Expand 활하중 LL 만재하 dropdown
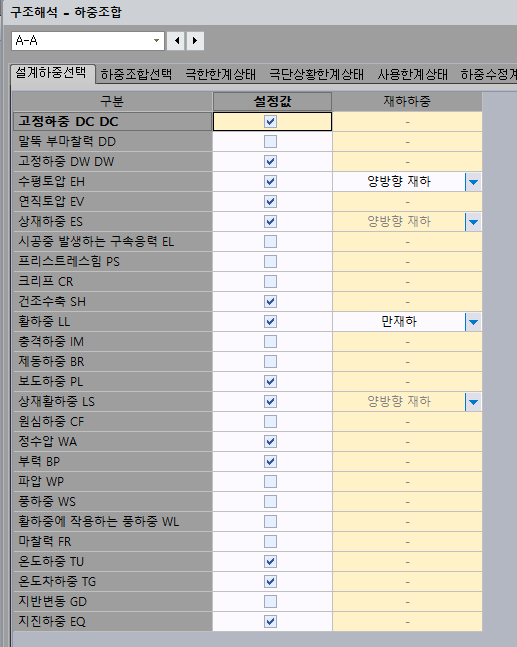This screenshot has width=517, height=647. pyautogui.click(x=474, y=322)
